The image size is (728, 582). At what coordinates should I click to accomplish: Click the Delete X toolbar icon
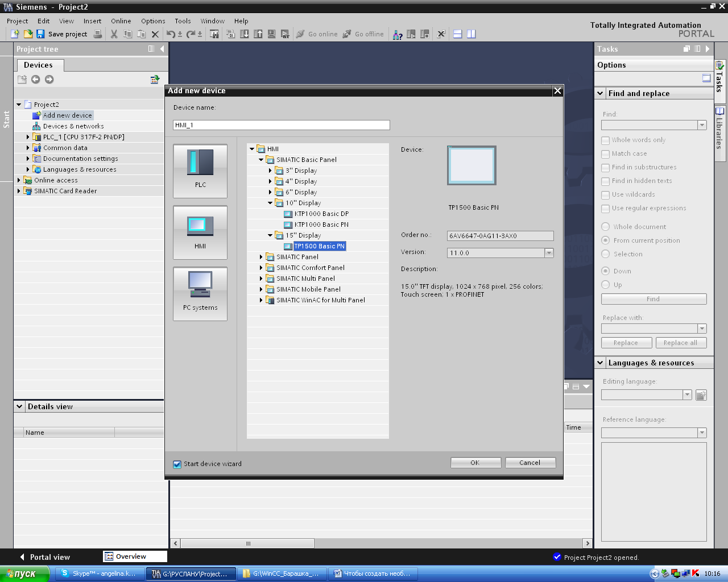point(155,34)
